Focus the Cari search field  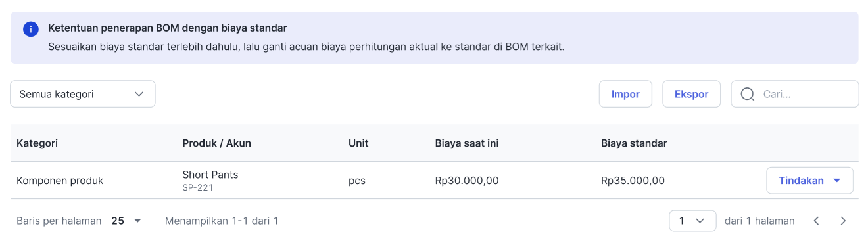pos(795,94)
